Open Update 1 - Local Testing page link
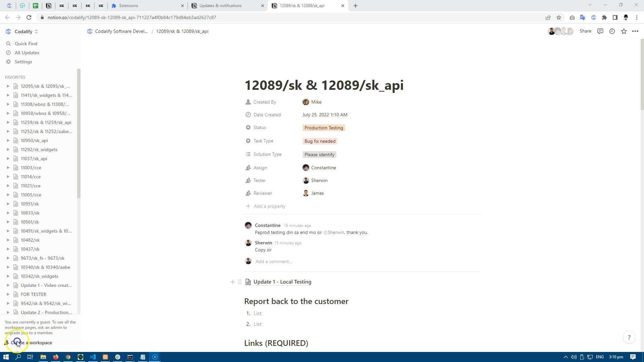 click(x=282, y=282)
